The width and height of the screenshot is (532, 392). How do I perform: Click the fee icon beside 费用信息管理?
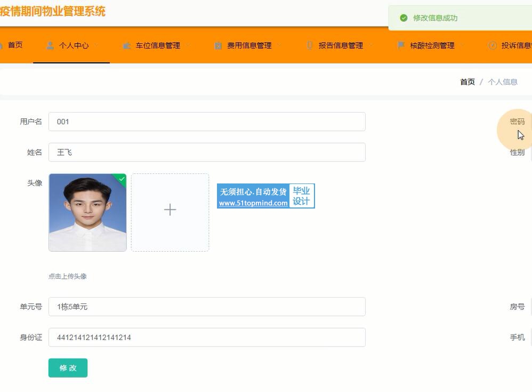point(218,45)
